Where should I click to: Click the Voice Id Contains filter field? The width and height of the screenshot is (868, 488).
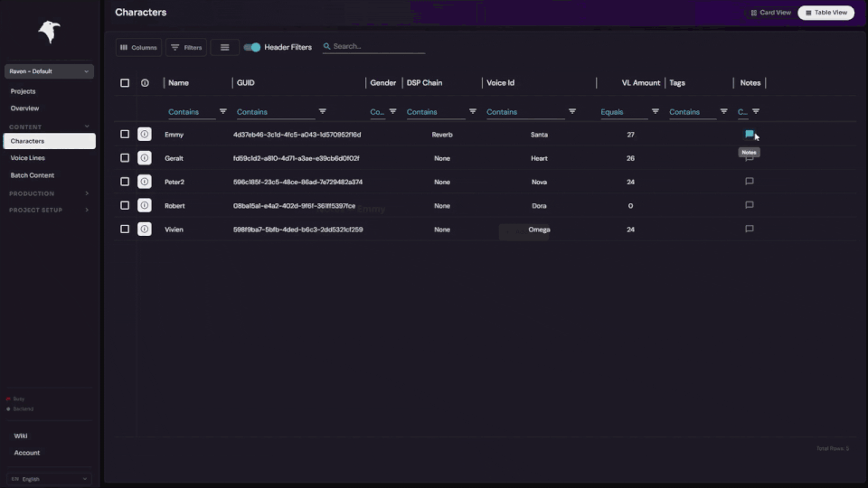(524, 112)
